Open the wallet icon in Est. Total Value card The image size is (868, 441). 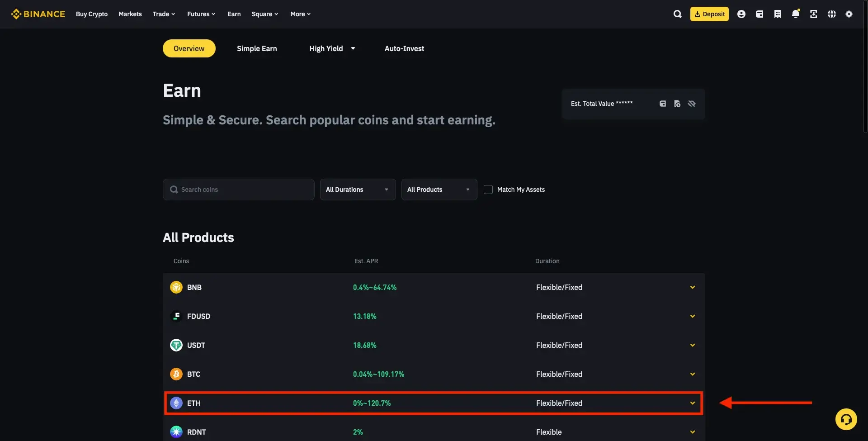coord(663,104)
